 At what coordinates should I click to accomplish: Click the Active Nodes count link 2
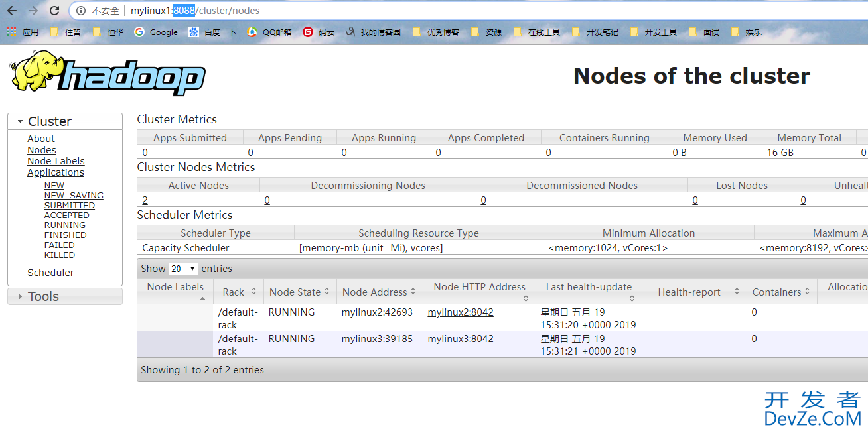tap(145, 200)
